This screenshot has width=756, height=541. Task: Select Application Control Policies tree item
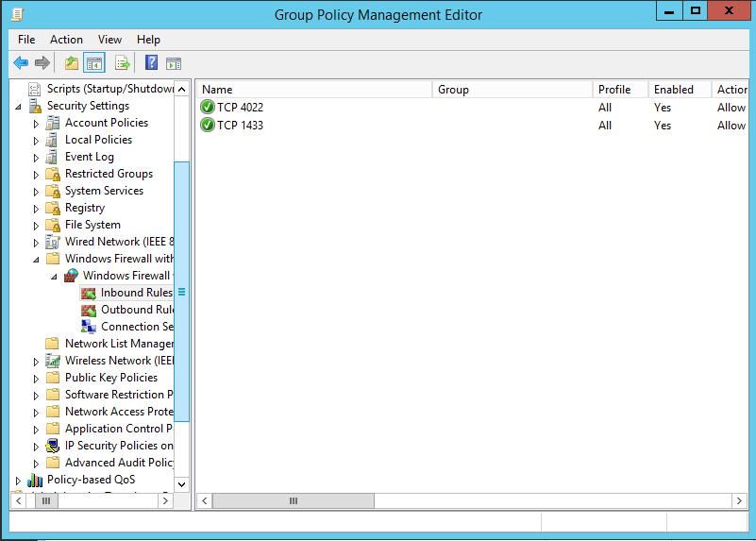click(x=119, y=429)
